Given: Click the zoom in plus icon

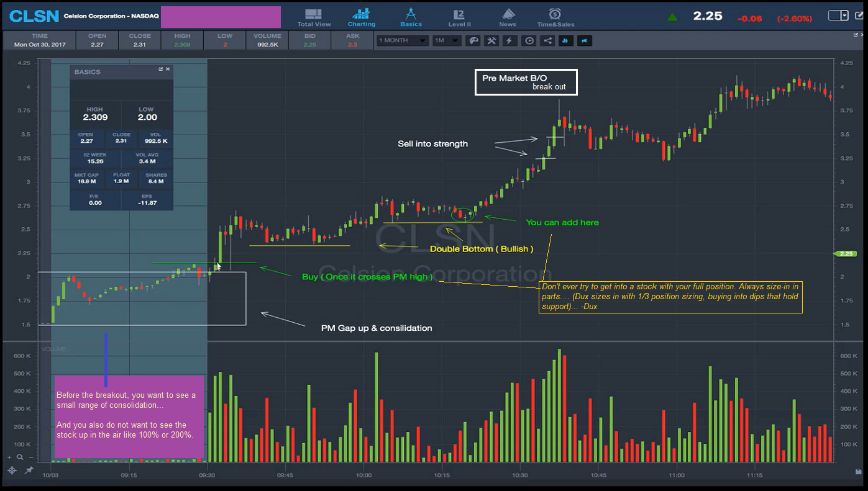Looking at the screenshot, I should [10, 456].
